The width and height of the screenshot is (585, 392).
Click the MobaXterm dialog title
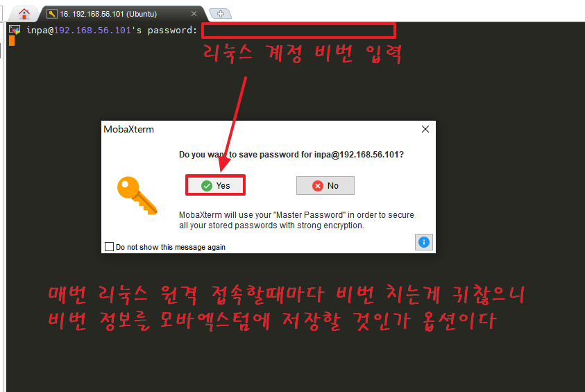coord(128,130)
